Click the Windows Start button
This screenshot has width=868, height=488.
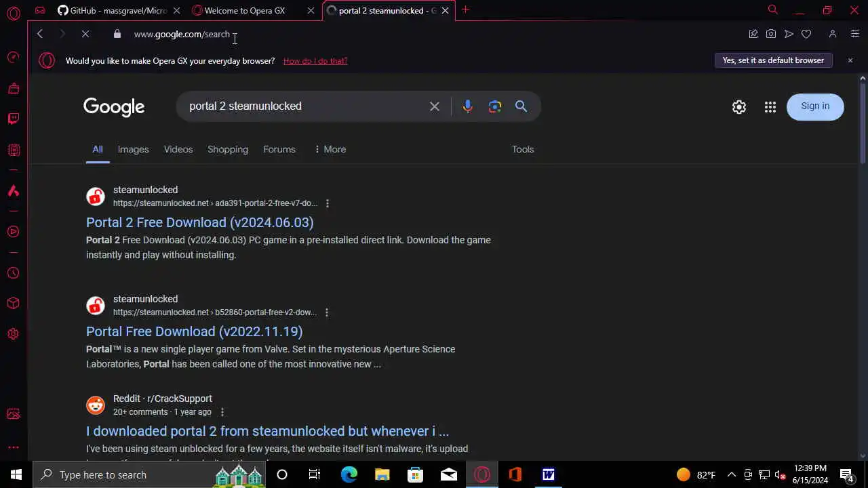pyautogui.click(x=16, y=474)
